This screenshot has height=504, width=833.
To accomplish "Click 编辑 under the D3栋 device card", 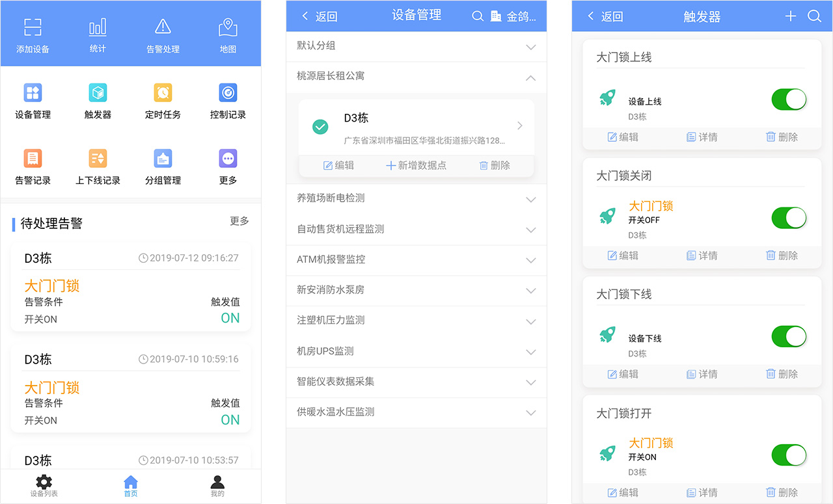I will pyautogui.click(x=339, y=165).
